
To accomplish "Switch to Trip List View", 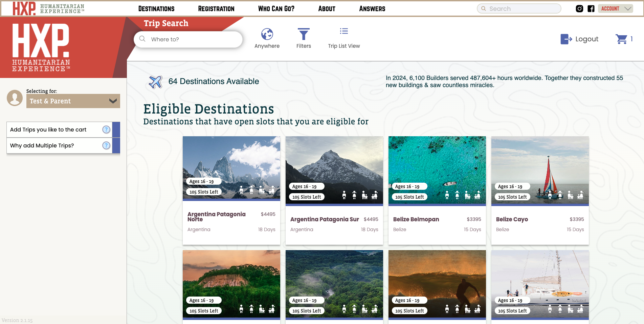I will pos(344,32).
